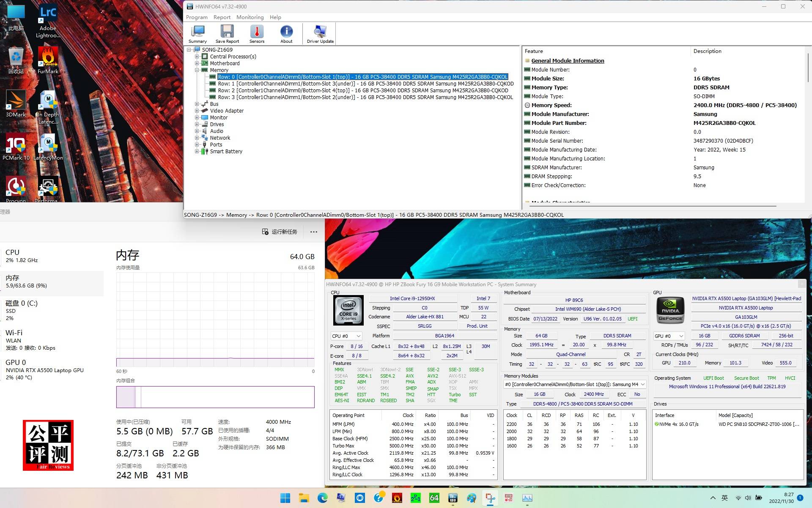Click Save Report in HWiNFO toolbar
This screenshot has width=812, height=508.
227,33
